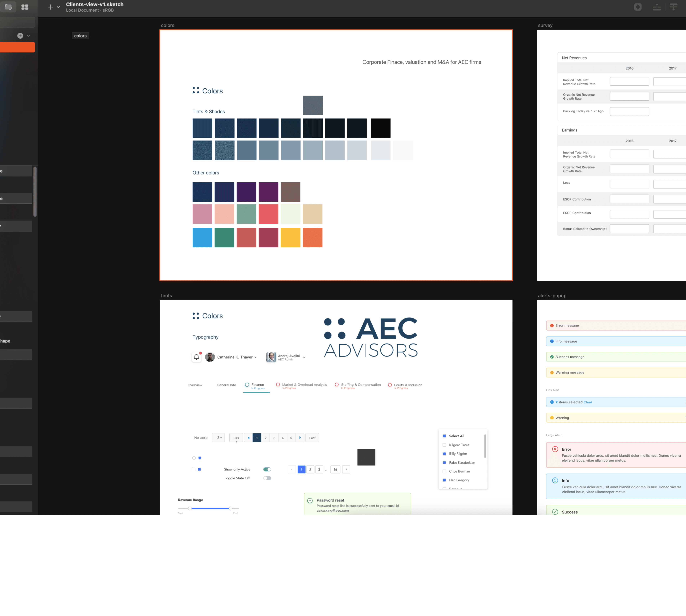Click the Last pagination button
This screenshot has width=686, height=616.
312,438
